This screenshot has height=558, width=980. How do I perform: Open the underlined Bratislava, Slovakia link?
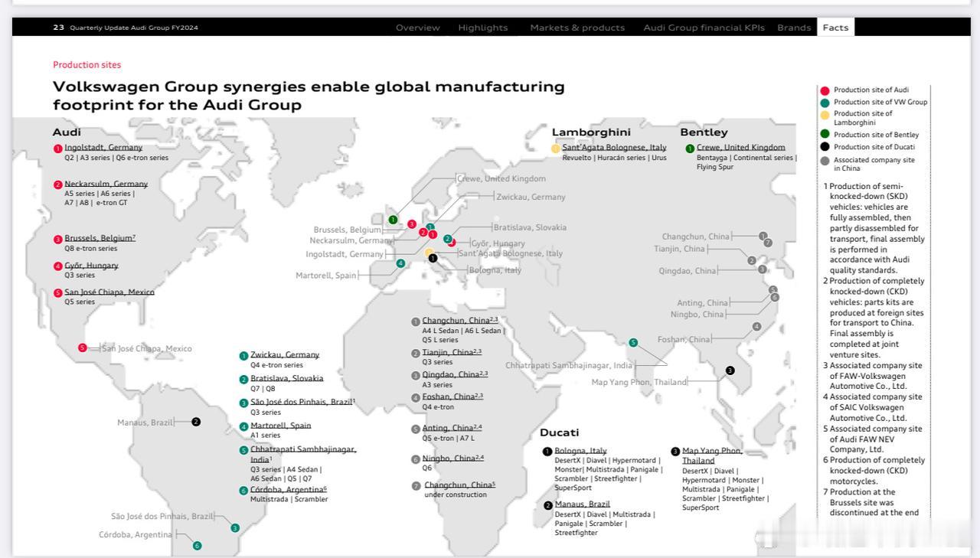click(287, 378)
